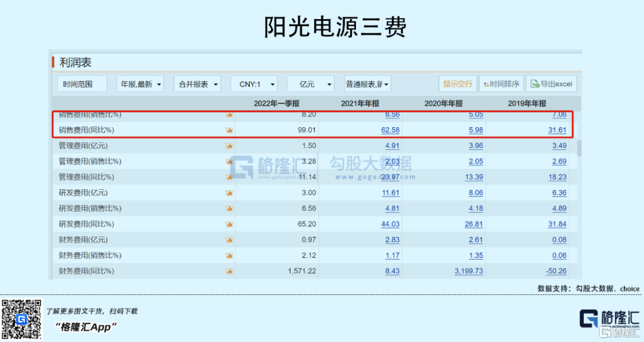The width and height of the screenshot is (644, 342).
Task: Open chart icon for 财务费用(同比%) row
Action: tap(229, 272)
